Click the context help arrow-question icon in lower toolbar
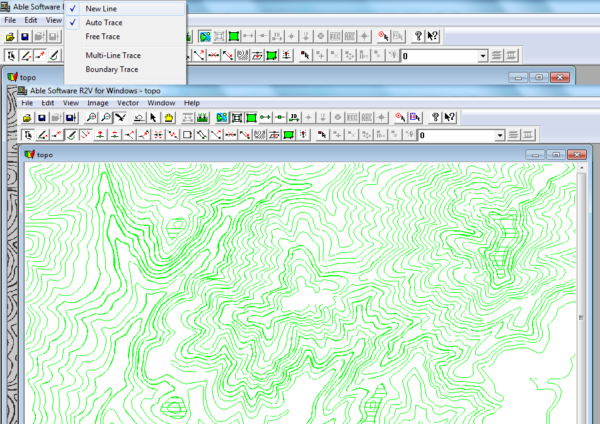 click(451, 118)
